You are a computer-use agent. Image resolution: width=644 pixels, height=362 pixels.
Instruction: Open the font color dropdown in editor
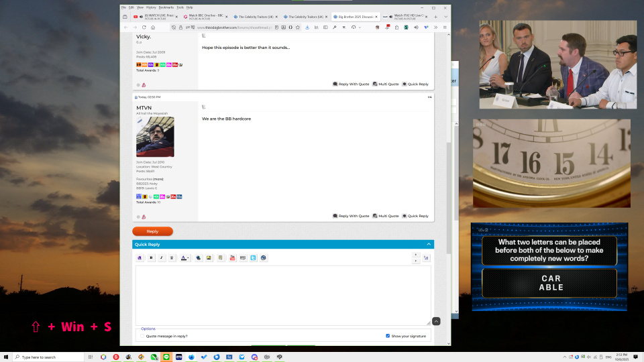(185, 257)
